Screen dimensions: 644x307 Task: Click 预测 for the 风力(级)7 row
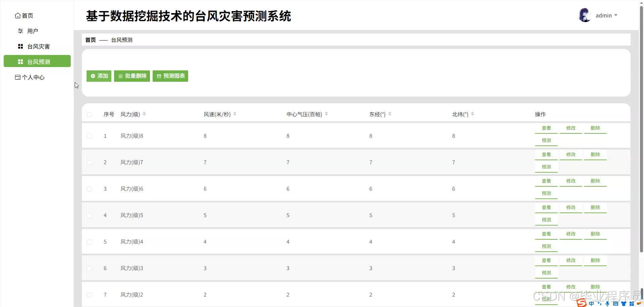point(546,167)
